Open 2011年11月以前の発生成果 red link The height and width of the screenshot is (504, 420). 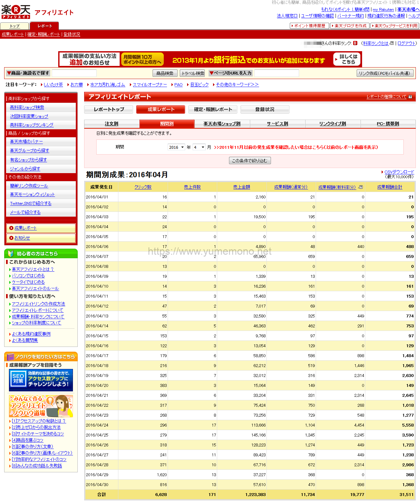coord(296,147)
